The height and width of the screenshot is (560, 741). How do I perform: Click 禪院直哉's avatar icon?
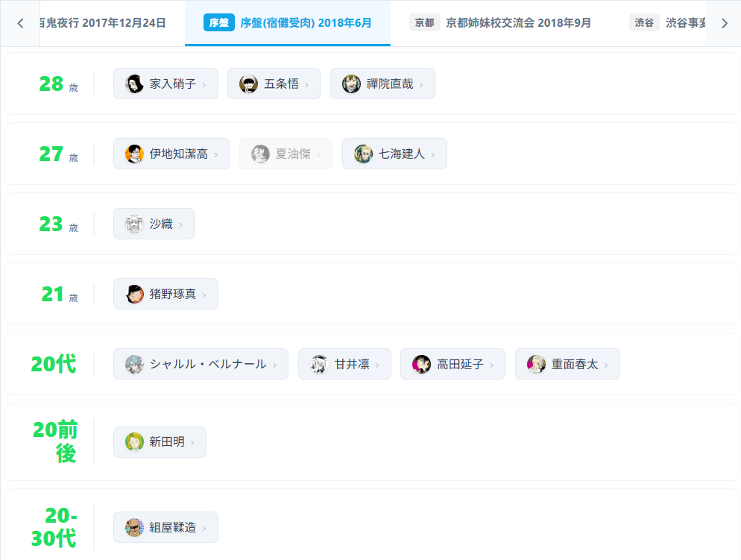click(x=352, y=84)
